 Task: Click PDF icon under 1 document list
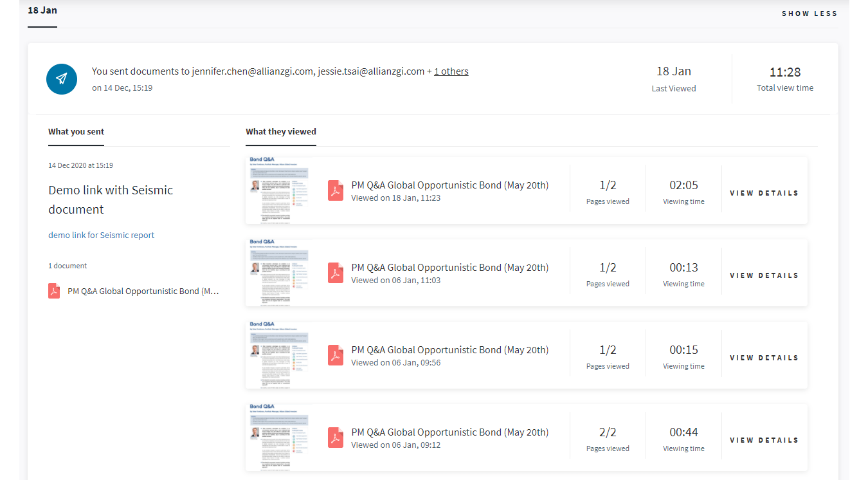54,291
